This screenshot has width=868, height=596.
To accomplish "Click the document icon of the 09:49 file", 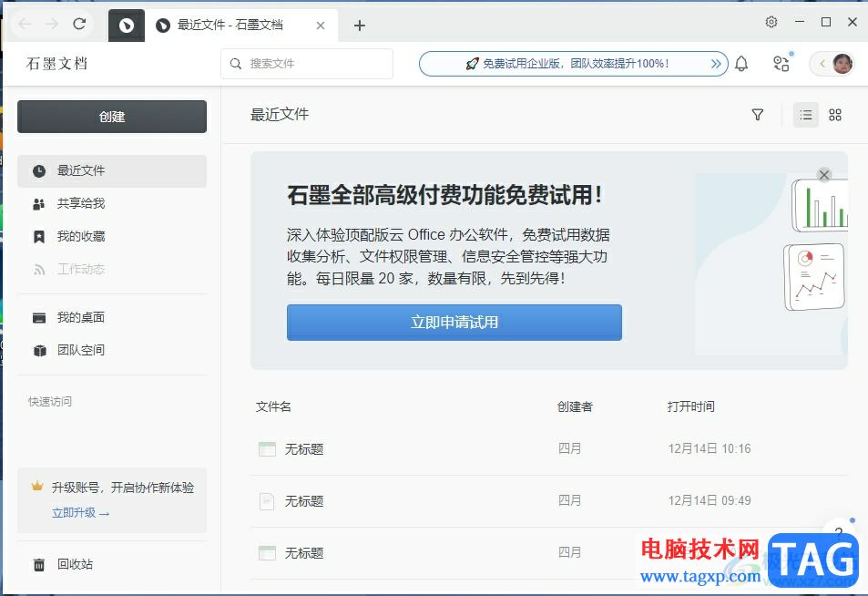I will click(x=267, y=501).
